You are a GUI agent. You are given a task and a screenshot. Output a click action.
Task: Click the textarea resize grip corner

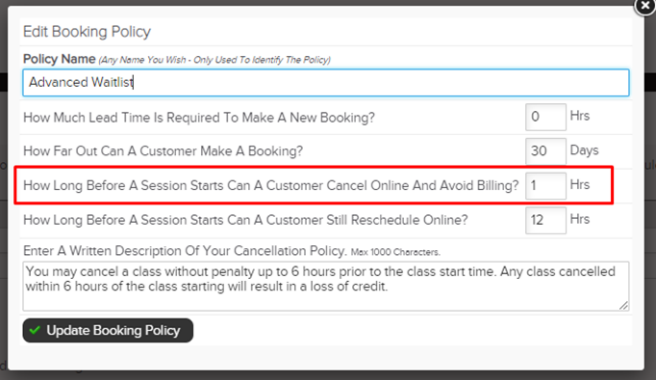[x=623, y=306]
